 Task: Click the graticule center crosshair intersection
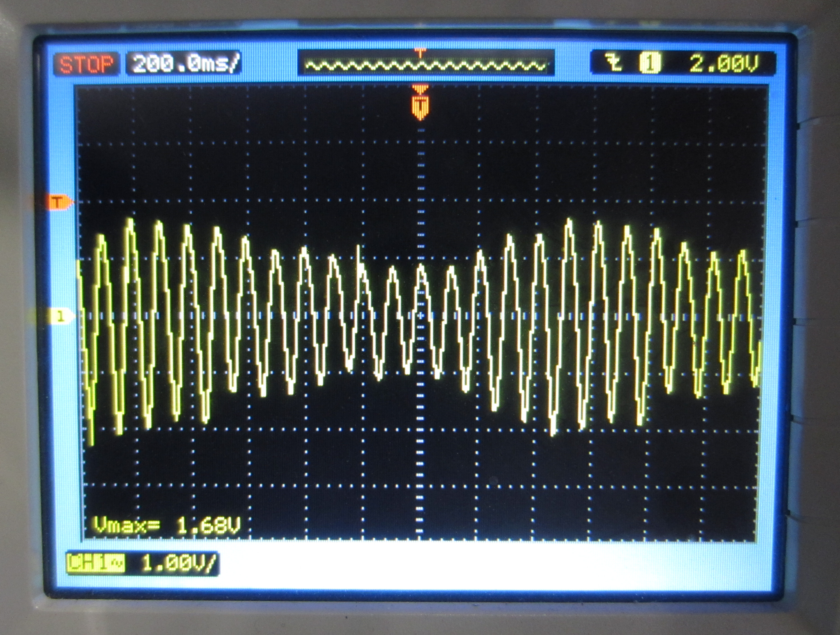click(420, 316)
